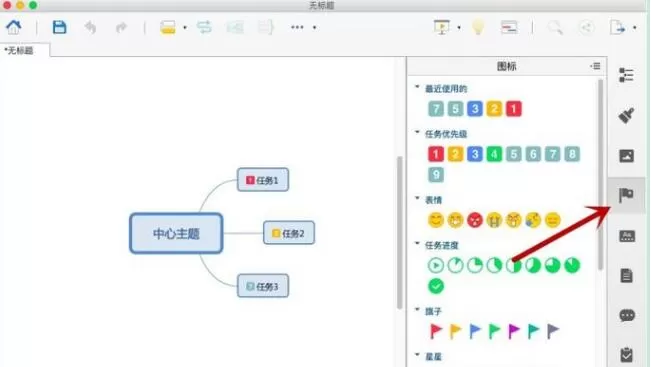Open the Notes sidebar panel

(626, 276)
